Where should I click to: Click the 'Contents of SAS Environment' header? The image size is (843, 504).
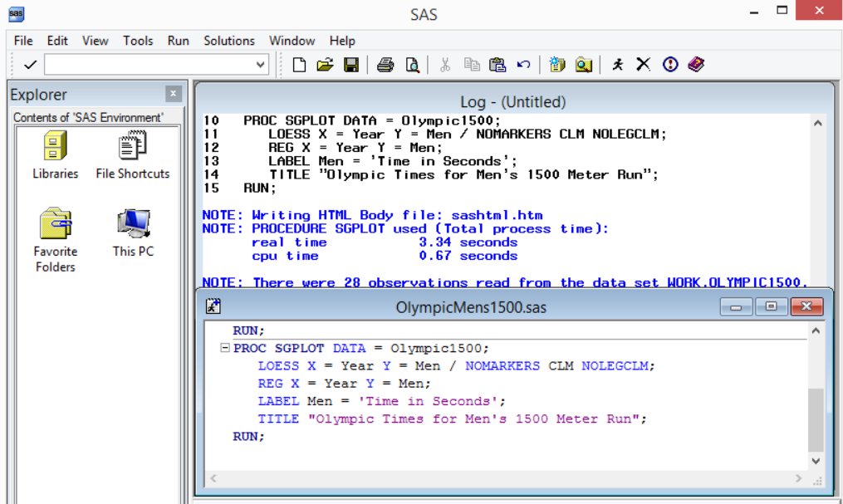point(88,118)
